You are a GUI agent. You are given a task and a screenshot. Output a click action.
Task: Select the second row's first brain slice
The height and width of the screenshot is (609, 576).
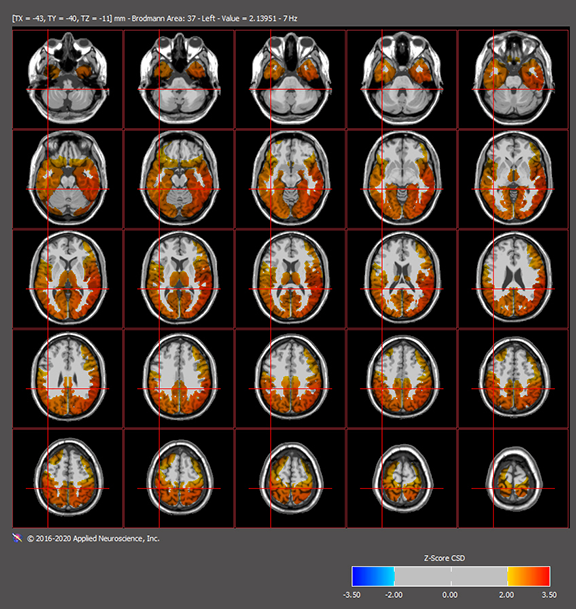click(68, 179)
